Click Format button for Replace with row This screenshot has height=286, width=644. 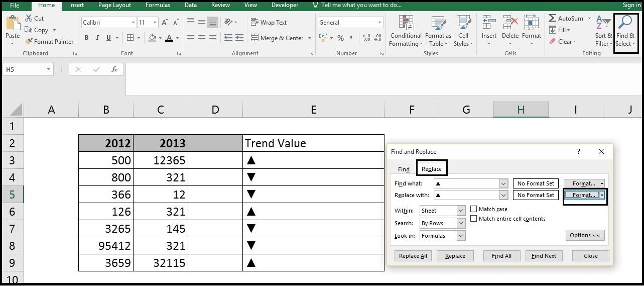[x=582, y=195]
